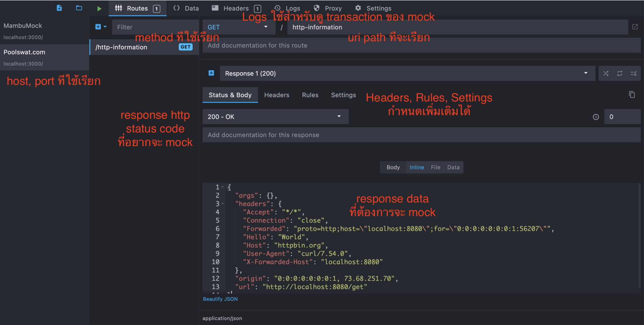Toggle random response mode icon
This screenshot has width=644, height=325.
coord(606,74)
